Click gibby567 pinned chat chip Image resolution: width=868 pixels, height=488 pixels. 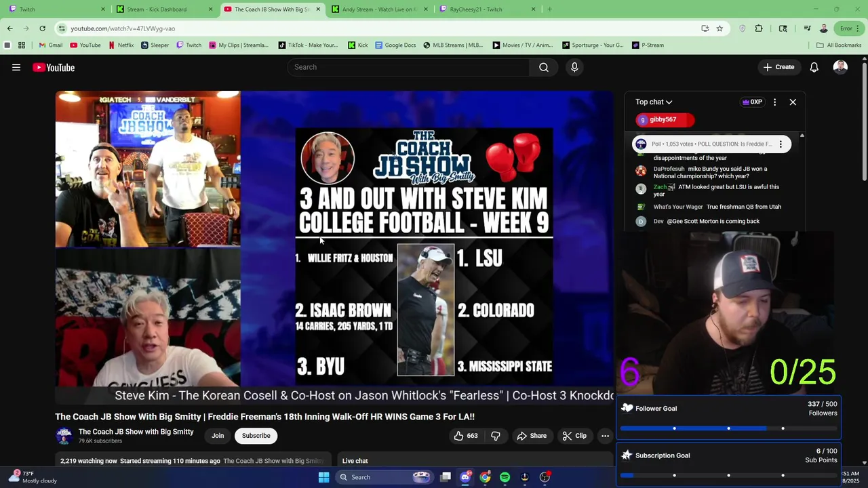[665, 120]
